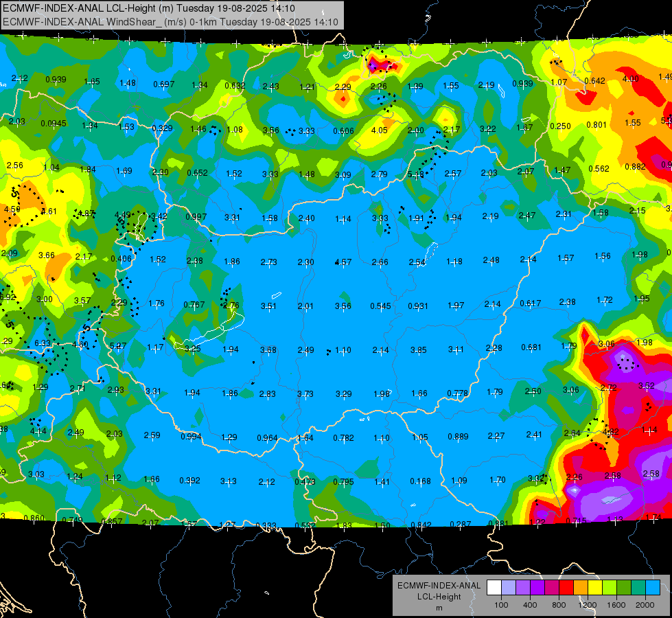Image resolution: width=672 pixels, height=618 pixels.
Task: Click the sky blue legend swatch
Action: coord(653,588)
